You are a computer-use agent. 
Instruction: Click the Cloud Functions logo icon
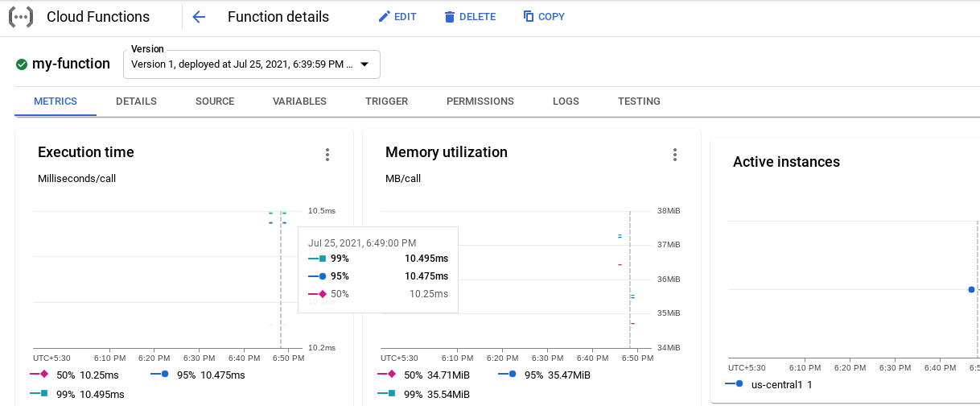21,17
